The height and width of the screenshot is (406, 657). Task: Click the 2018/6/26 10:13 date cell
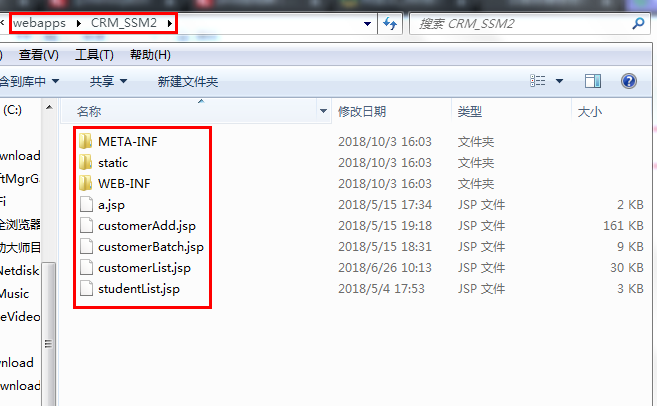pyautogui.click(x=385, y=267)
